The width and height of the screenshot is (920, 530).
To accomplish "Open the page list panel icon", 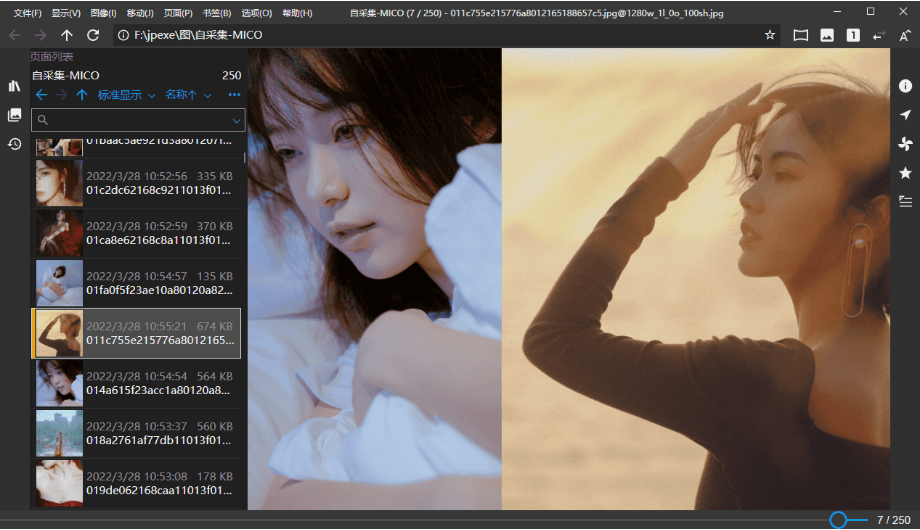I will click(14, 115).
